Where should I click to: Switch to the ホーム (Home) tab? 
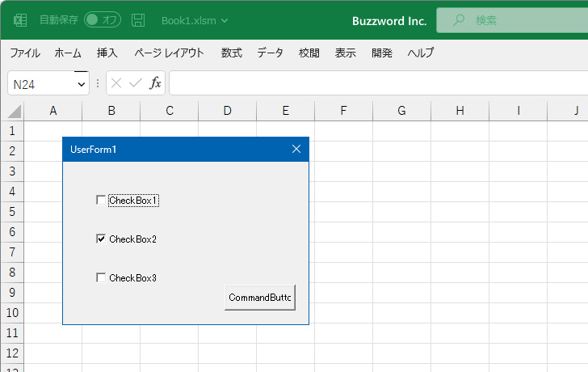[68, 53]
